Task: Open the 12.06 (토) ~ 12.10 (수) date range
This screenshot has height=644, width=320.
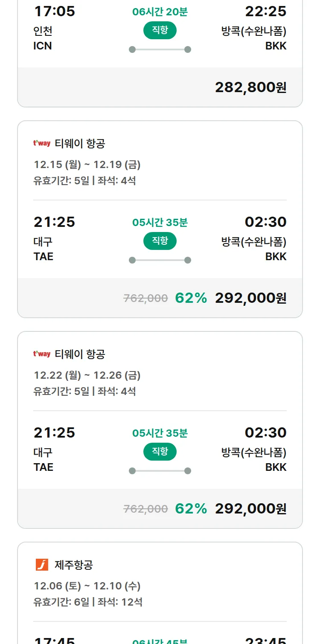Action: (87, 586)
